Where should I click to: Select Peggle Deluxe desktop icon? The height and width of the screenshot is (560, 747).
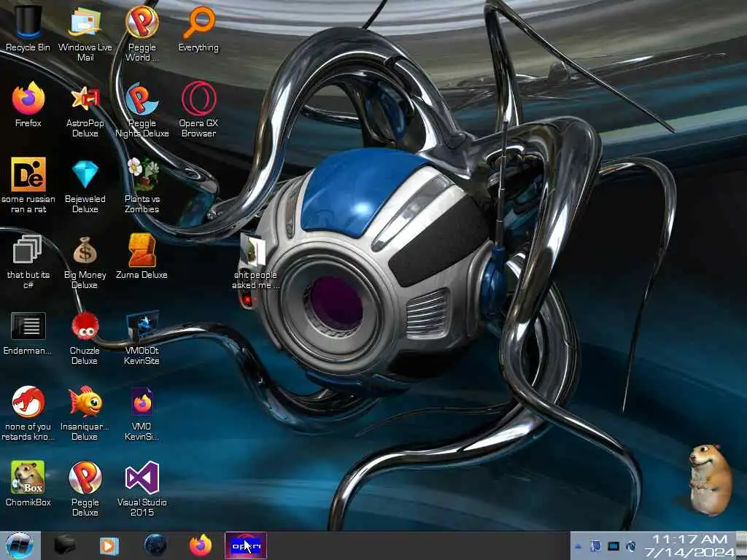coord(85,488)
